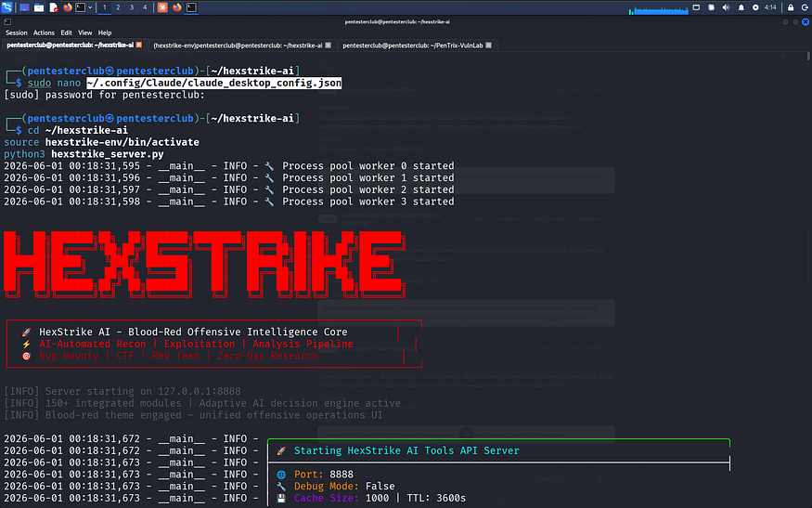This screenshot has width=812, height=508.
Task: Click the terminal window menu icon
Action: [7, 21]
